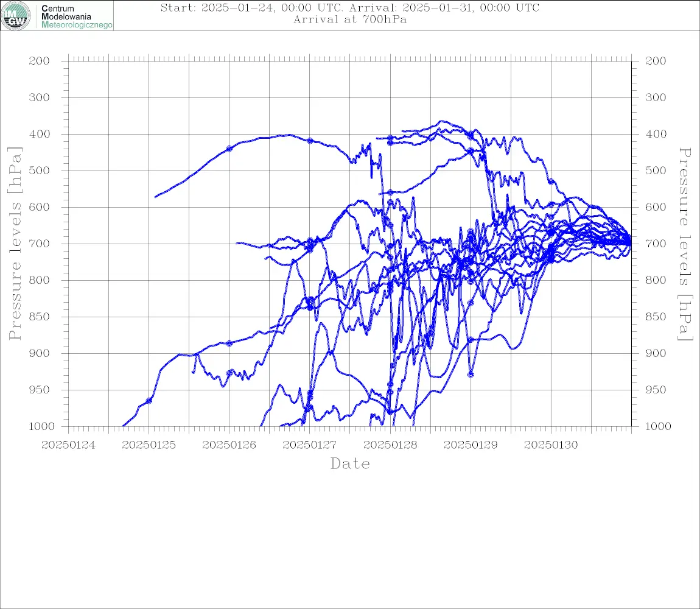
Task: Click date label 20250128
Action: click(x=390, y=445)
